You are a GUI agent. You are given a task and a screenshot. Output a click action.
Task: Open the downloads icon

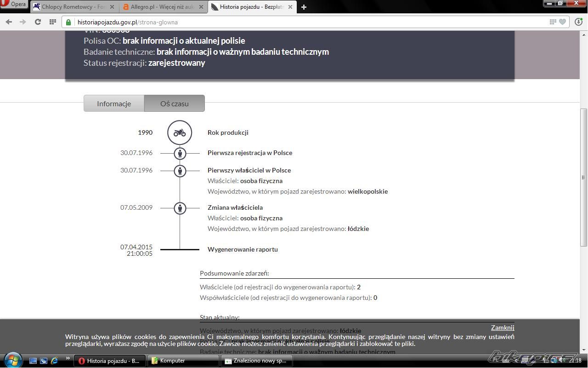[x=578, y=22]
